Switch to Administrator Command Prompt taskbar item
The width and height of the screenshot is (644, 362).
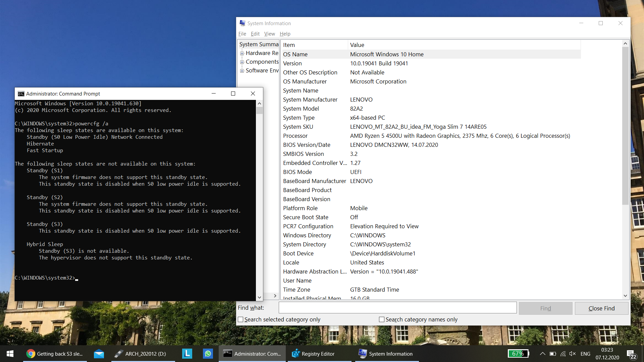pos(252,354)
